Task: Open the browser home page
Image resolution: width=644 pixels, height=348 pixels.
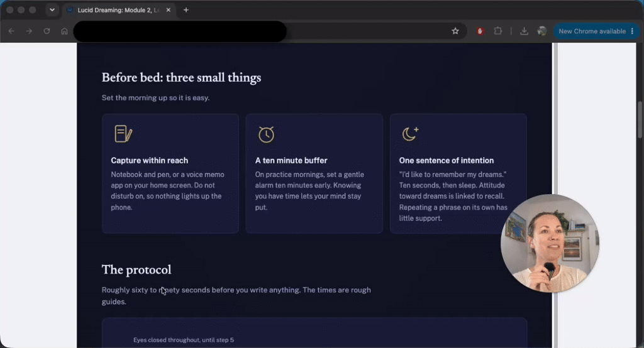Action: pyautogui.click(x=65, y=31)
